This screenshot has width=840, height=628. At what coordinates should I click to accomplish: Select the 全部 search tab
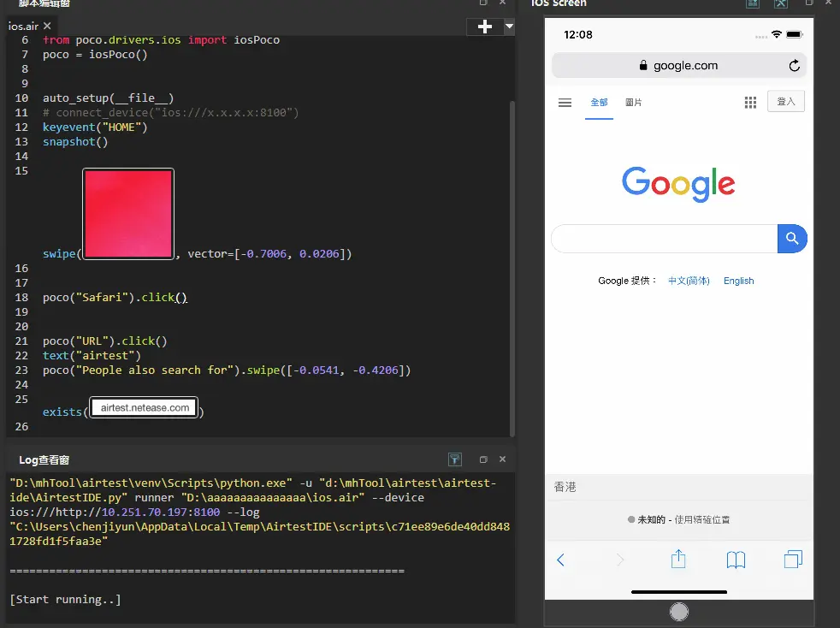click(x=599, y=103)
